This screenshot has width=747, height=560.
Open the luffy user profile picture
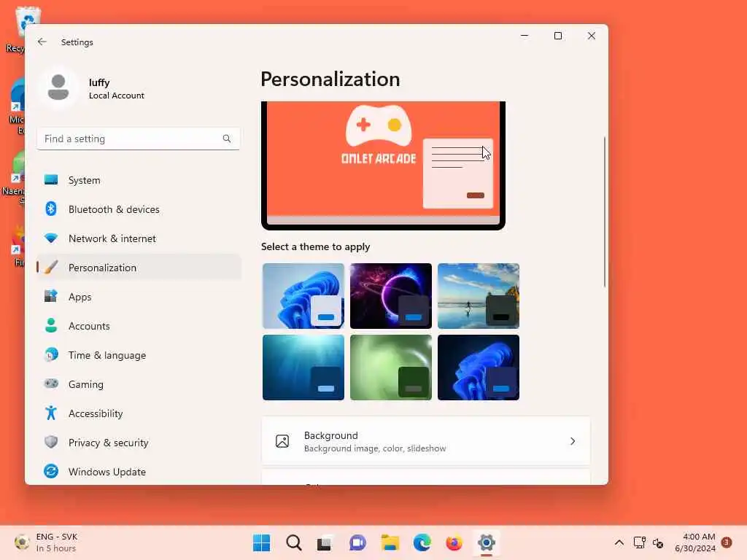coord(58,87)
